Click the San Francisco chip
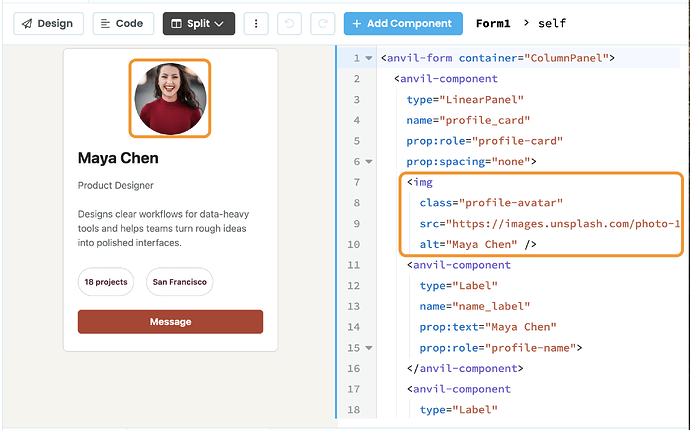The height and width of the screenshot is (430, 690). click(x=180, y=282)
